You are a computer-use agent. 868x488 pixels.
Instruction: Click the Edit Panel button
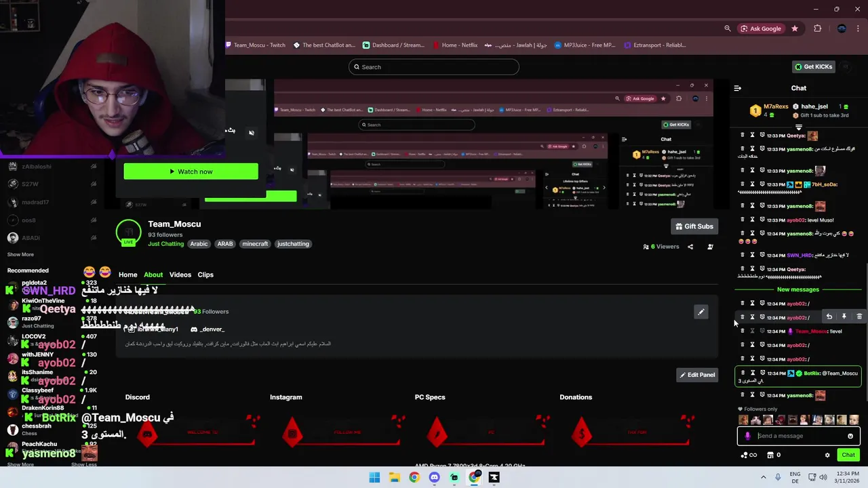pyautogui.click(x=697, y=375)
